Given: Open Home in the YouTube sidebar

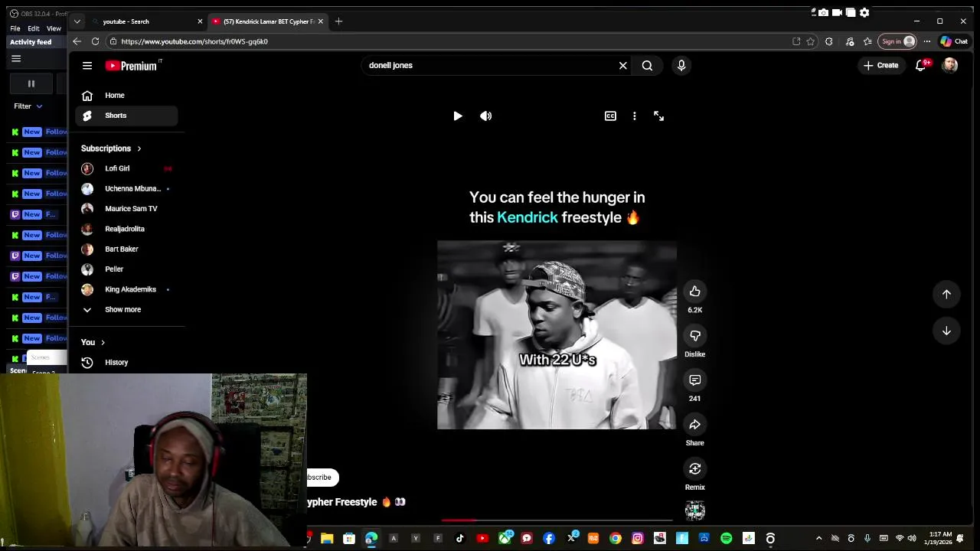Looking at the screenshot, I should tap(126, 96).
